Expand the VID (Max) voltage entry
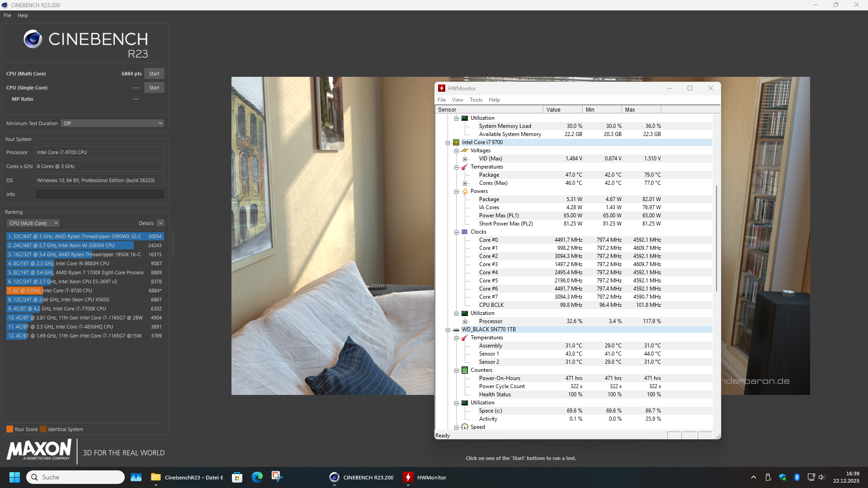The height and width of the screenshot is (488, 868). (465, 159)
